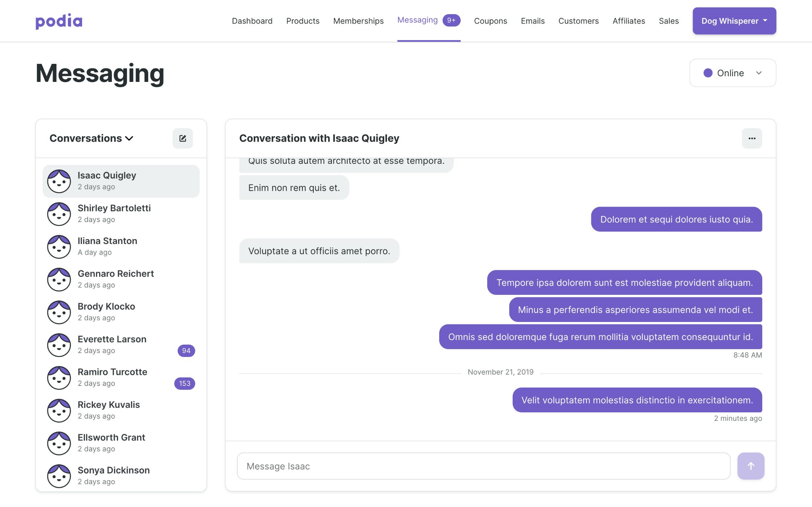Switch to the Memberships tab

coord(358,21)
